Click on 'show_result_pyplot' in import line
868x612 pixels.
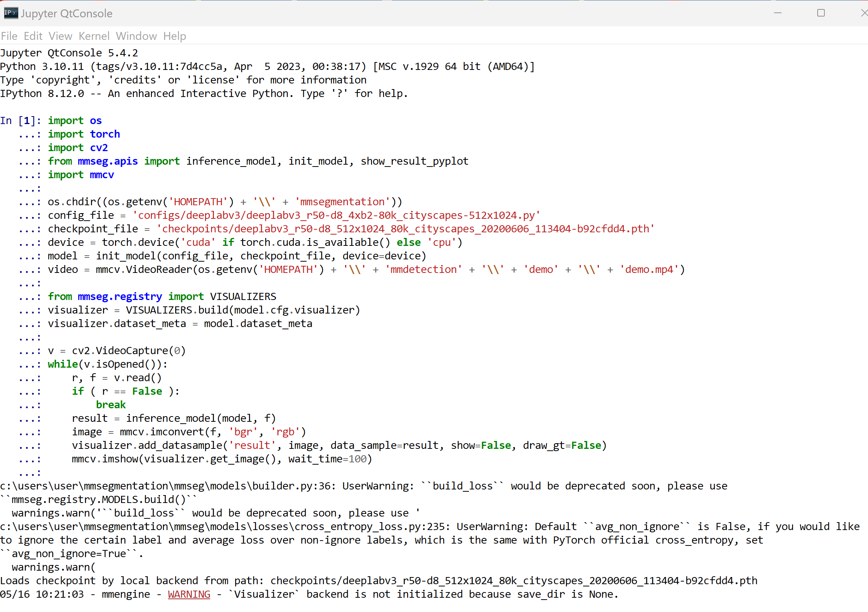pos(414,161)
